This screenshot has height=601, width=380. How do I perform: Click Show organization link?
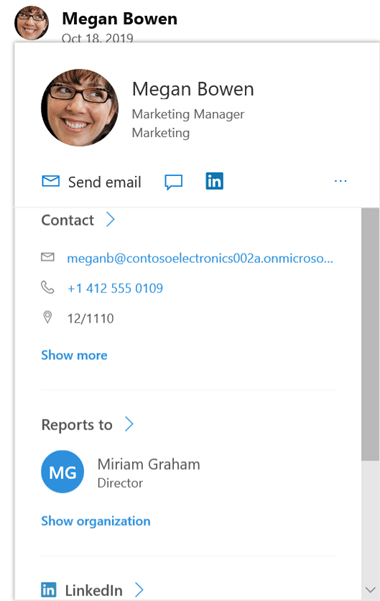[96, 521]
